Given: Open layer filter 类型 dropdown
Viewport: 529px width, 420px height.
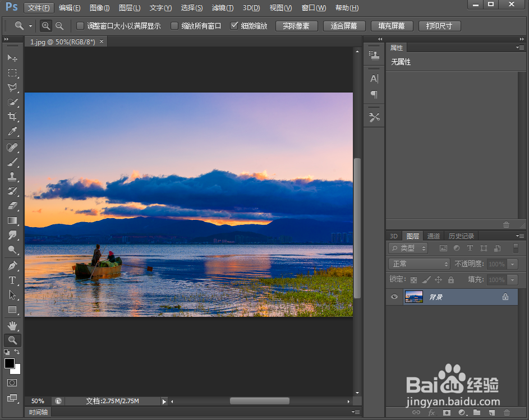Looking at the screenshot, I should point(408,248).
